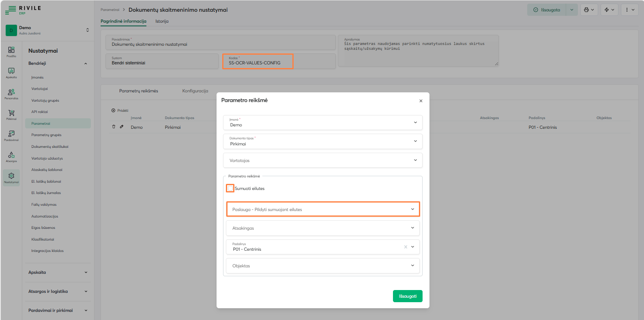Expand the Atsargos ir logistika section
Viewport: 644px width, 320px height.
pyautogui.click(x=57, y=291)
